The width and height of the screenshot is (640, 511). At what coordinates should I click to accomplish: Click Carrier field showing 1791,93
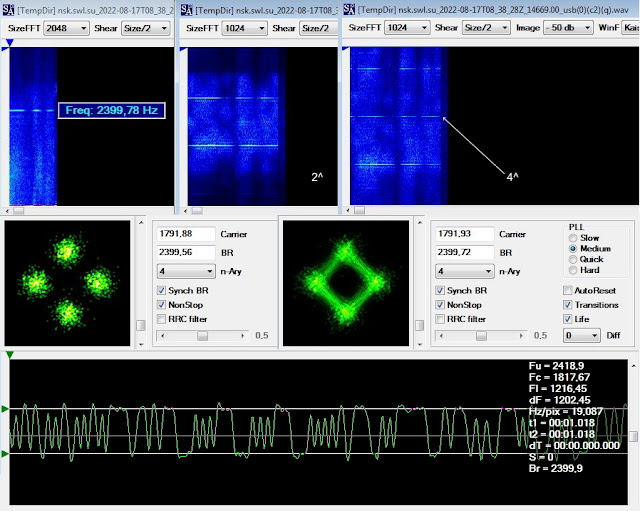tap(465, 234)
